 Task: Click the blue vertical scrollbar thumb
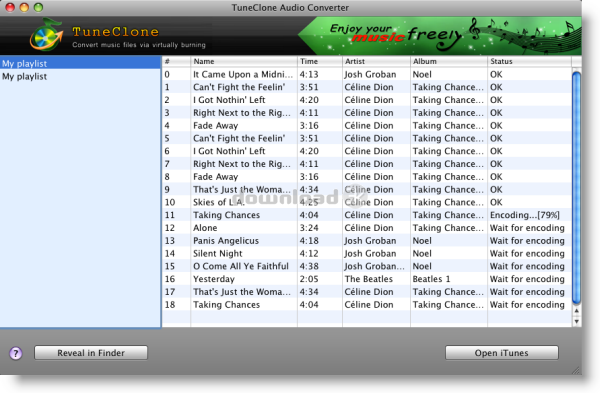point(576,188)
